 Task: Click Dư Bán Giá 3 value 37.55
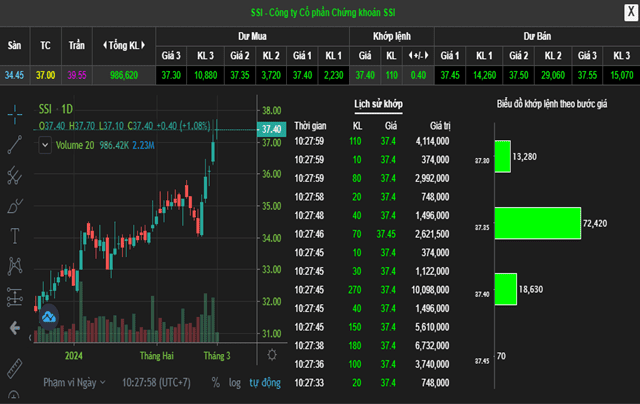587,75
